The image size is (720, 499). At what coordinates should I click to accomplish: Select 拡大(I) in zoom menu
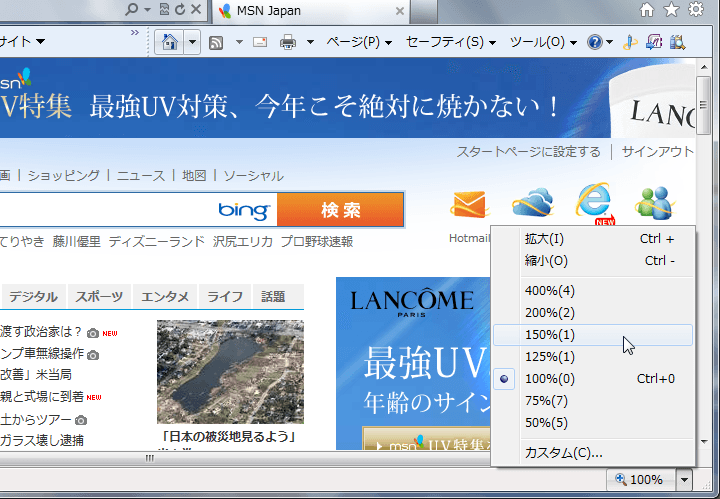click(593, 239)
